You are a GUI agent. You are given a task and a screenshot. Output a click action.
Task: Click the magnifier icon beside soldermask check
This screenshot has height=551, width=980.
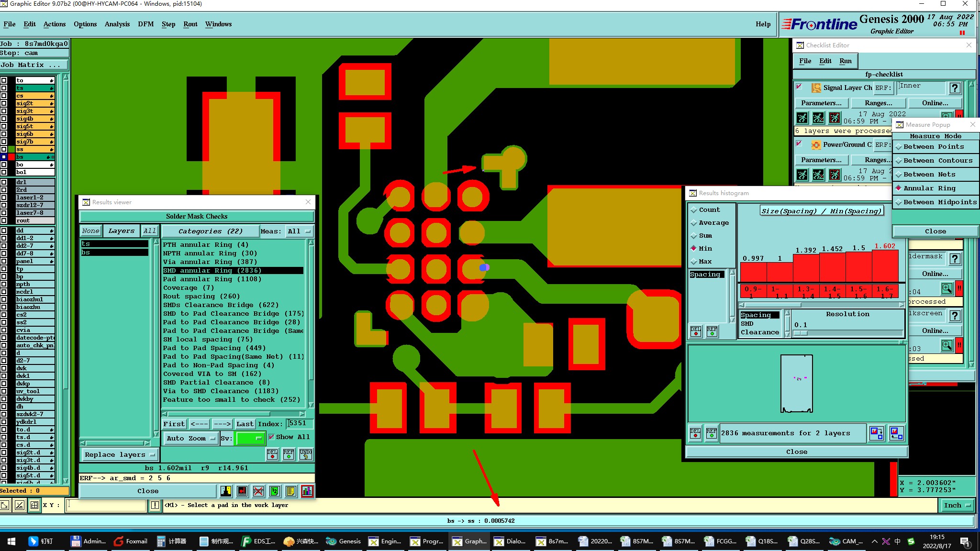tap(947, 288)
